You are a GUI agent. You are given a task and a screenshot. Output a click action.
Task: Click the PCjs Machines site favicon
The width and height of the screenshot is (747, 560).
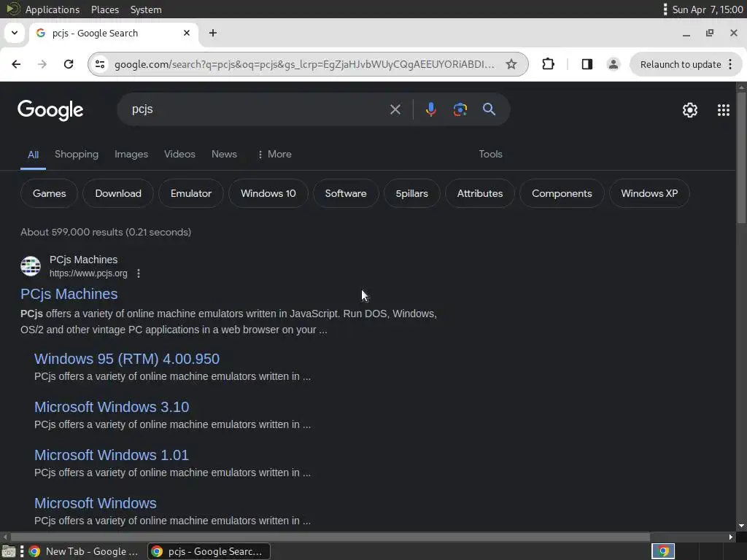click(31, 265)
